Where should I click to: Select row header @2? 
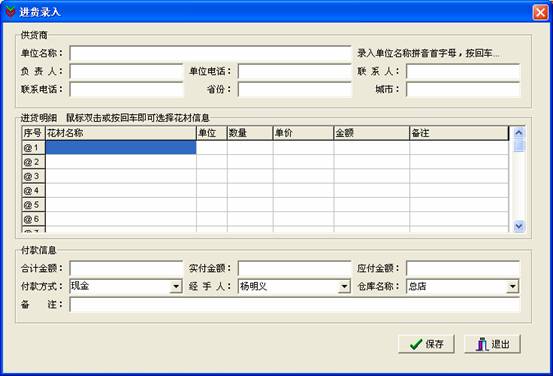[x=33, y=162]
